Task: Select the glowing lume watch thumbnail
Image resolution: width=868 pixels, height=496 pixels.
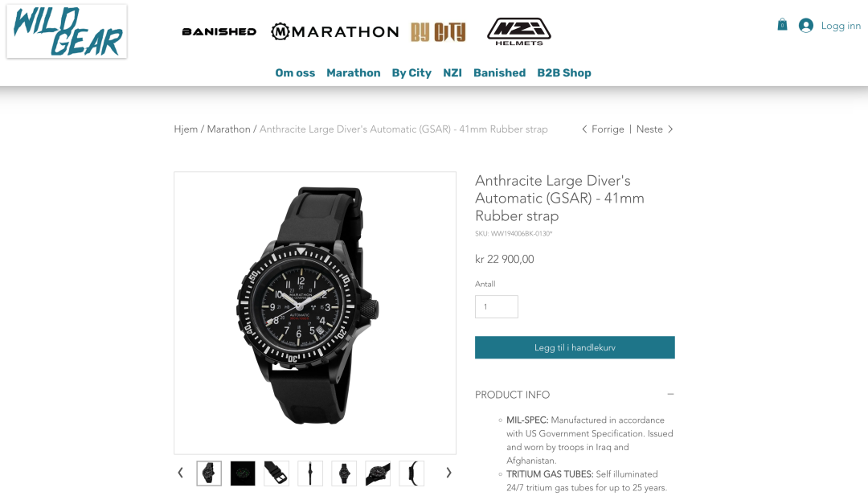Action: click(243, 473)
